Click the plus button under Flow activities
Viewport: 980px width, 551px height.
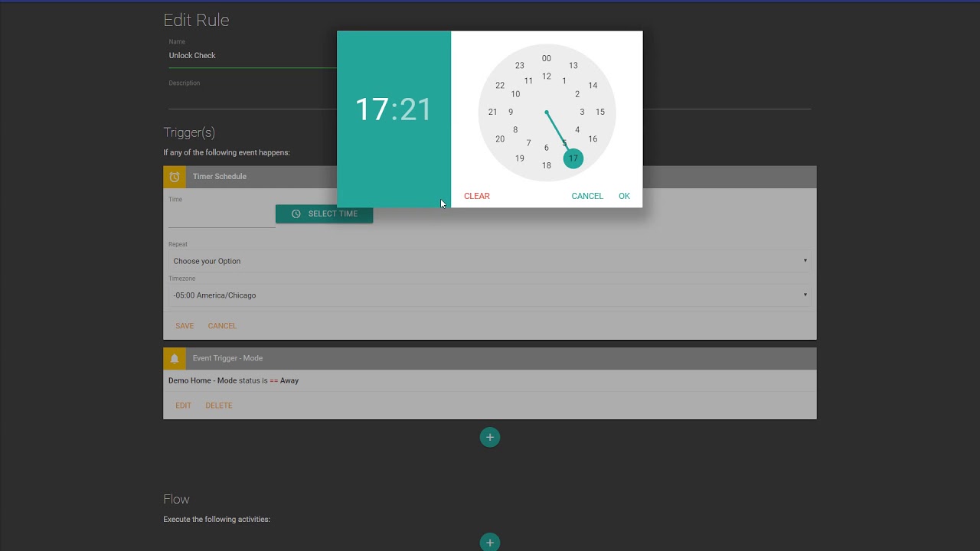tap(490, 543)
